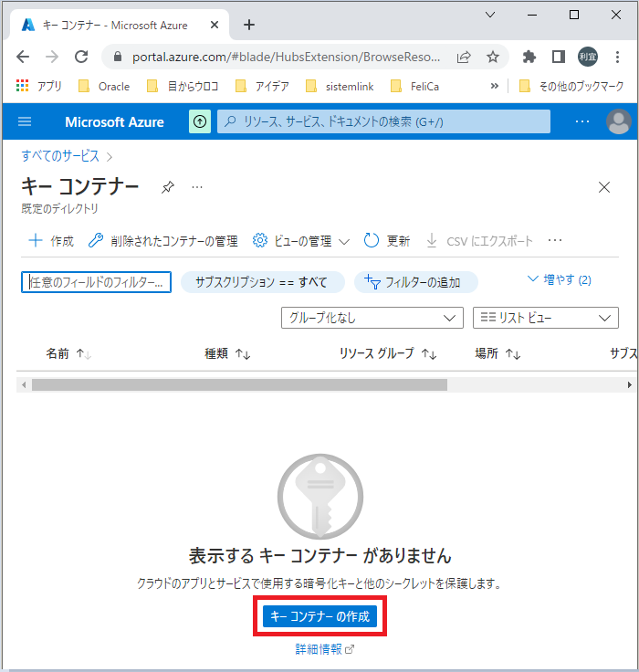Image resolution: width=639 pixels, height=672 pixels.
Task: Show more bookmarks with the chevron
Action: pos(495,86)
